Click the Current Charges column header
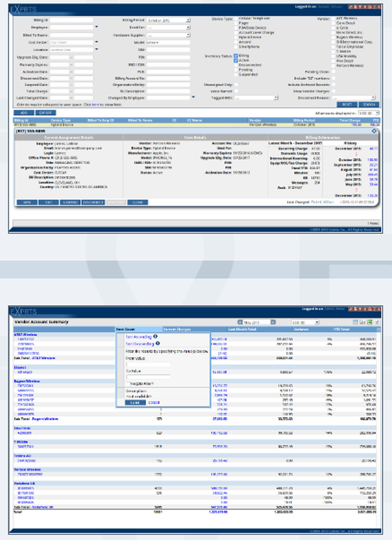The height and width of the screenshot is (540, 392). tap(194, 329)
